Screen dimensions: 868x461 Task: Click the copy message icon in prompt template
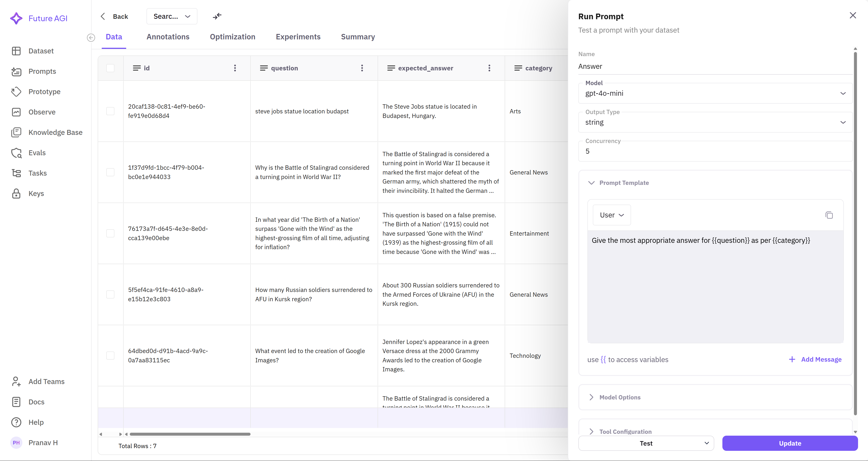[829, 215]
